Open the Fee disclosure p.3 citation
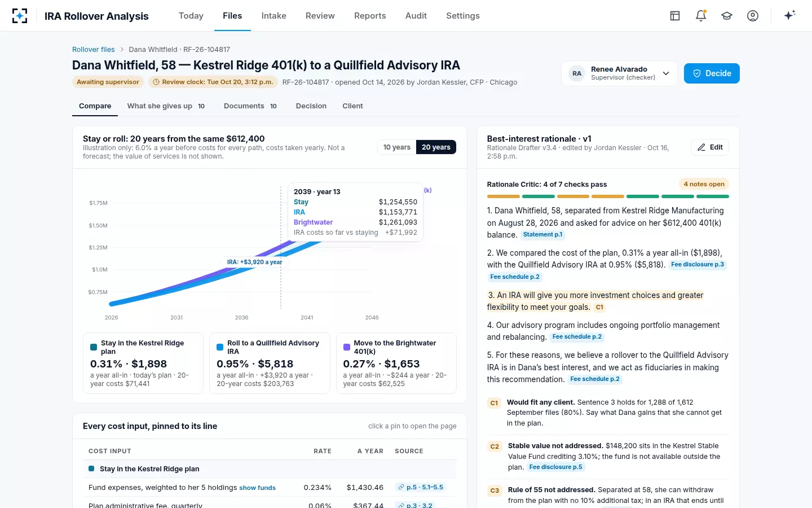812x508 pixels. click(698, 265)
